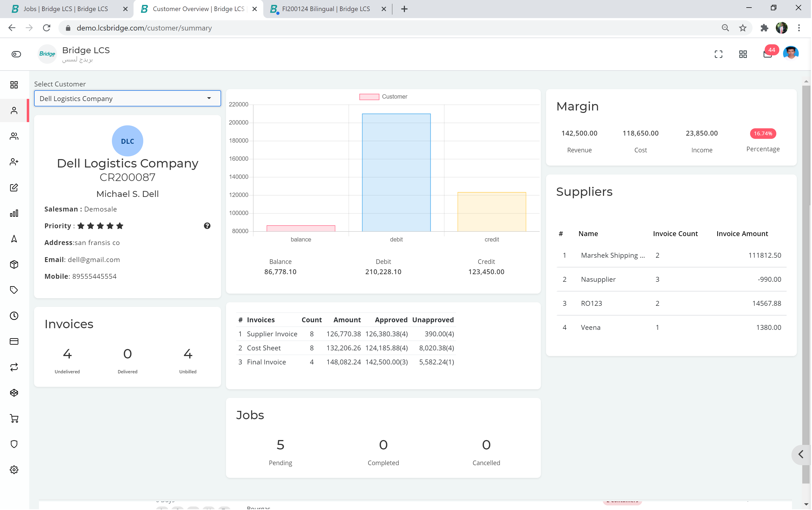Click the address bar URL
Viewport: 812px width, 510px height.
click(144, 28)
